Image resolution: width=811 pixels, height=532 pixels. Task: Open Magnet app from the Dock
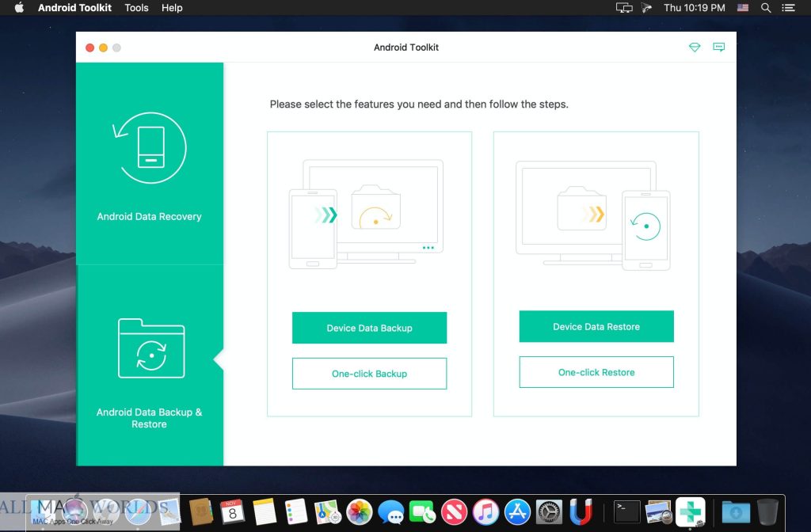[581, 512]
